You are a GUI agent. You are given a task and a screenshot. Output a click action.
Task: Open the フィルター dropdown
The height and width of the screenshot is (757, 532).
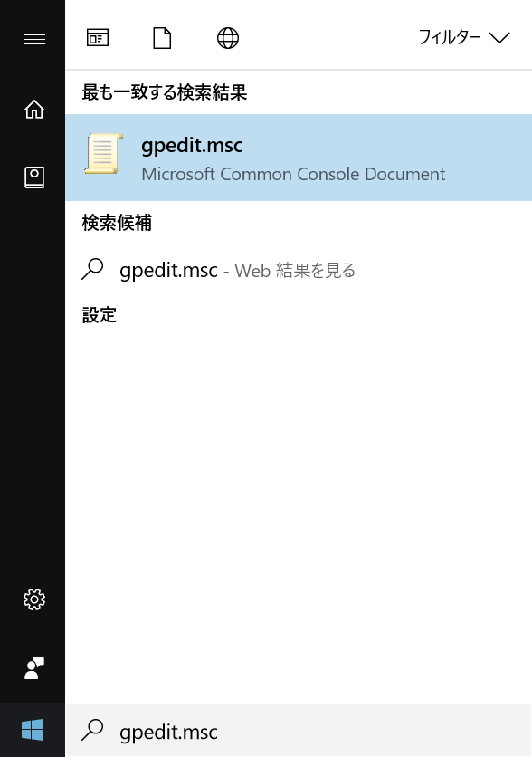coord(464,37)
